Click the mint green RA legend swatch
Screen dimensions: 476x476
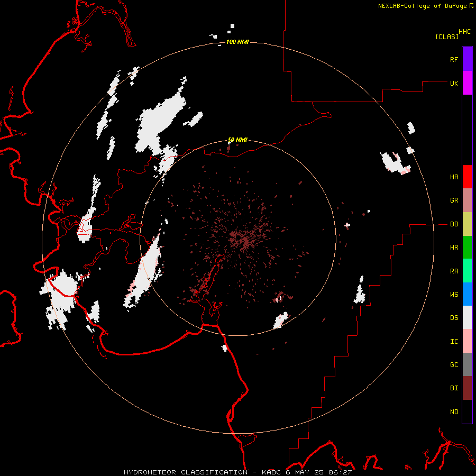[x=467, y=271]
